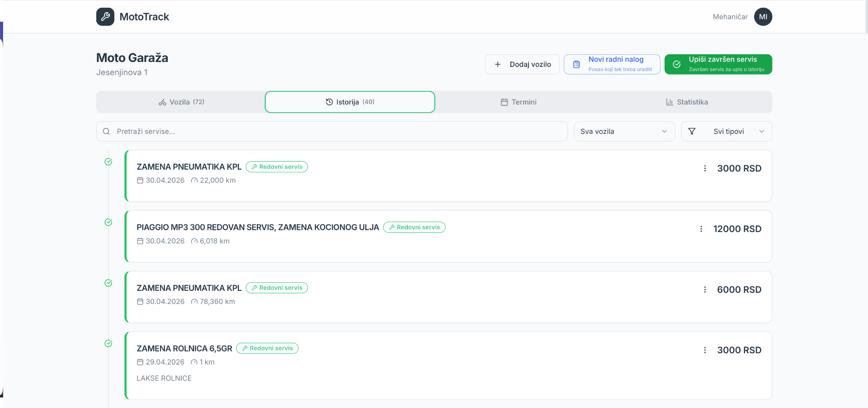
Task: Click the Novi radni nalog button
Action: point(612,64)
